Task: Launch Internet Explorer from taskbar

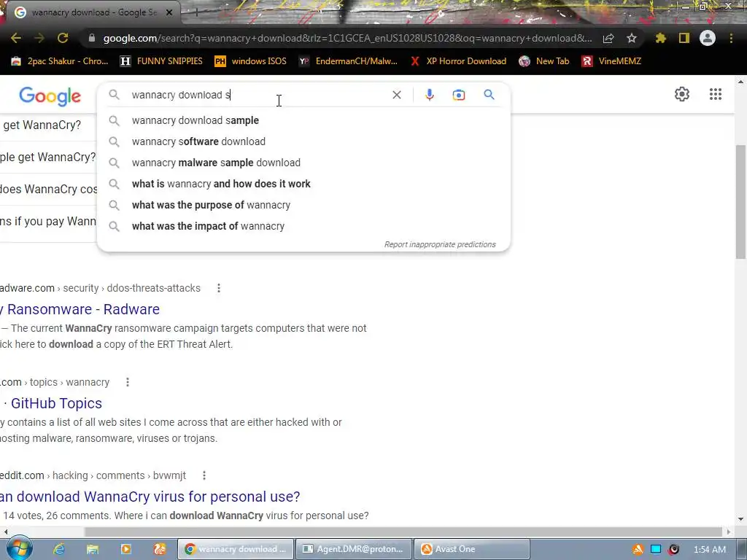Action: (59, 549)
